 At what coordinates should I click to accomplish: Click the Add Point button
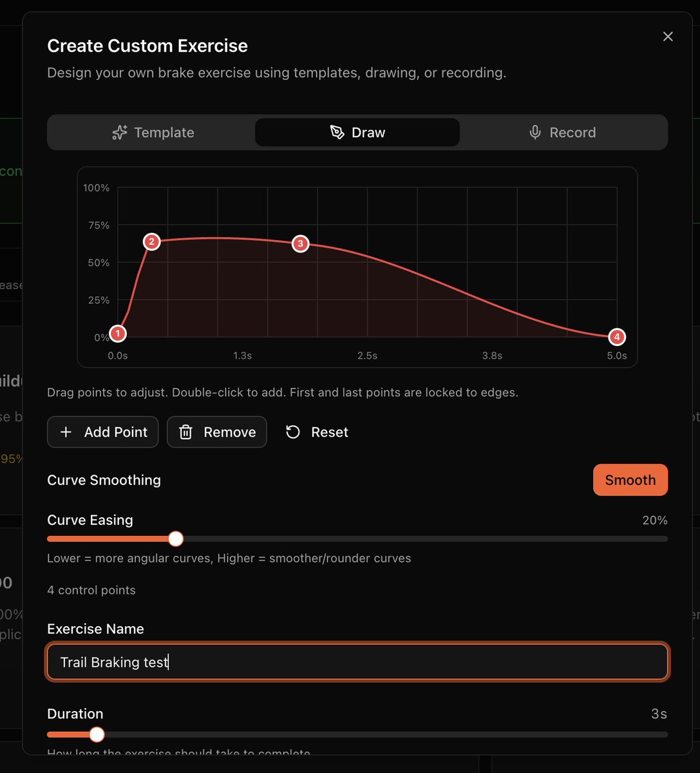pos(103,432)
